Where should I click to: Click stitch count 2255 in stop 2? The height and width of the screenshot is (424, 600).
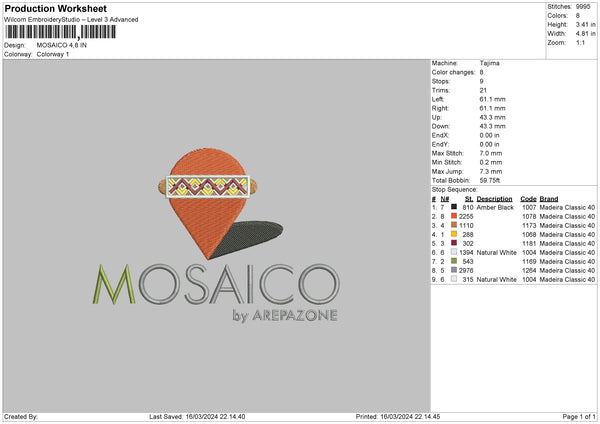tap(466, 217)
